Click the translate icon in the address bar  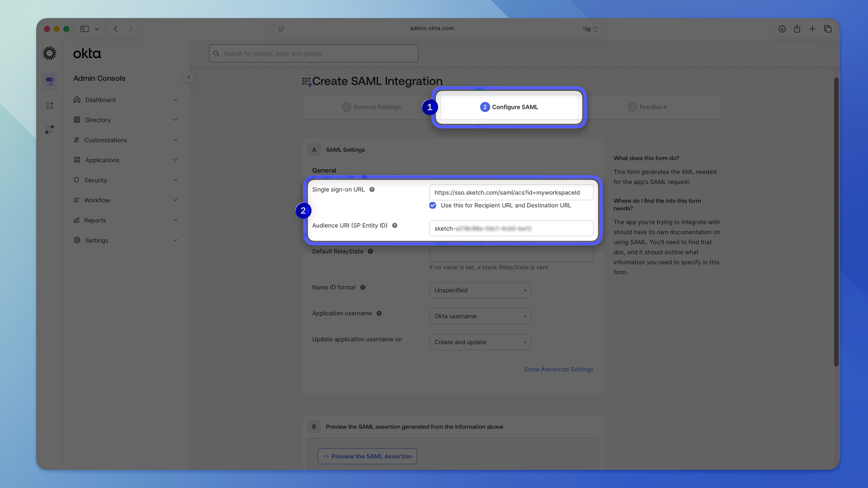(586, 29)
